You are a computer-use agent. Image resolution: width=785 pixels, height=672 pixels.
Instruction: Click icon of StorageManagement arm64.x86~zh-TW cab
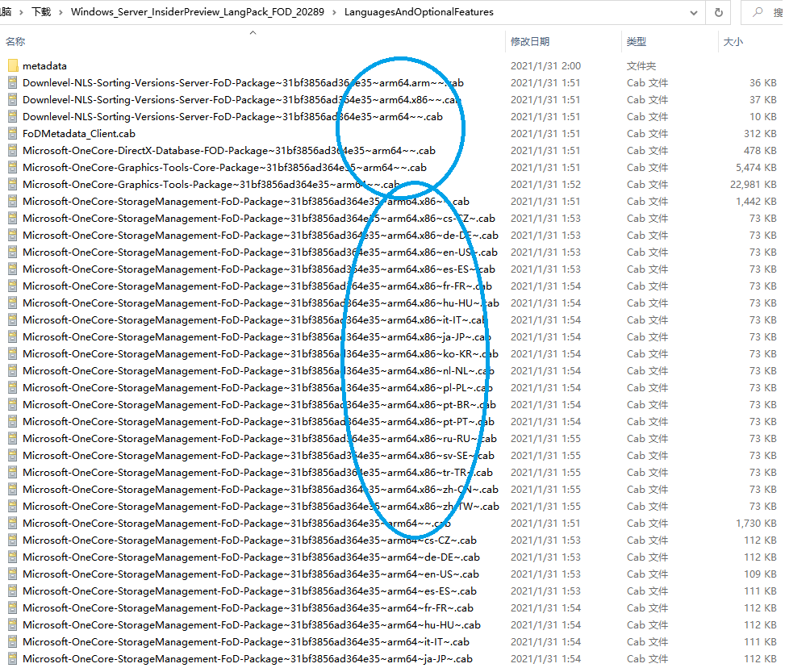click(x=13, y=507)
